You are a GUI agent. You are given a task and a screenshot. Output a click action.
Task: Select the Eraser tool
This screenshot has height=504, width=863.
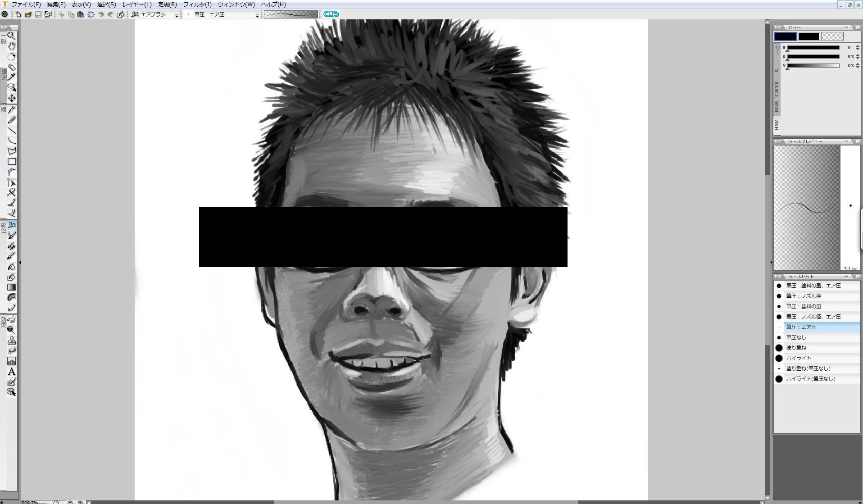coord(11,67)
